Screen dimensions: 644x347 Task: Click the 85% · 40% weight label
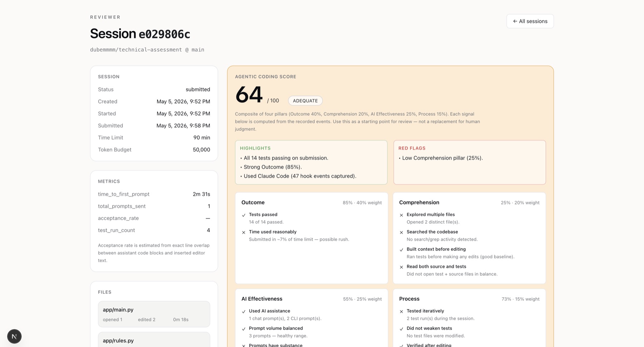(362, 203)
